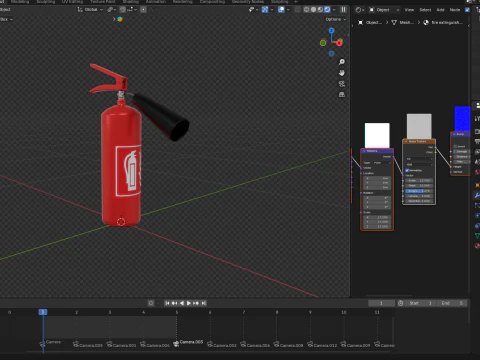Open the snapping options dropdown

click(x=132, y=10)
